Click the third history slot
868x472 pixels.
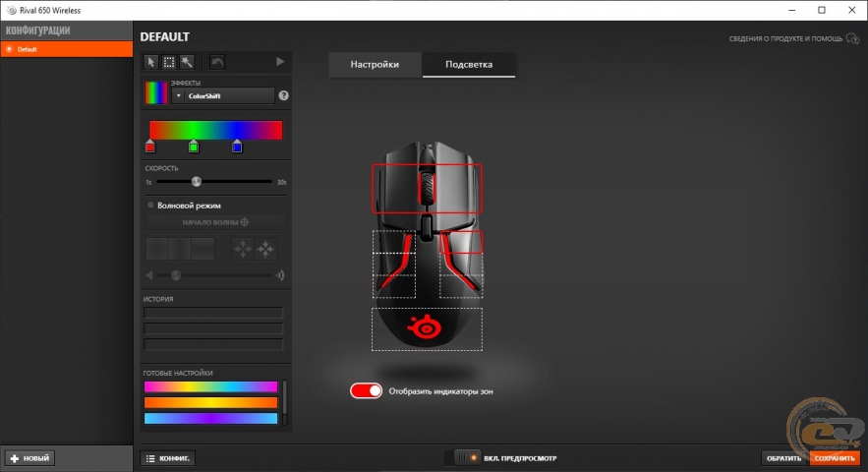[x=213, y=344]
